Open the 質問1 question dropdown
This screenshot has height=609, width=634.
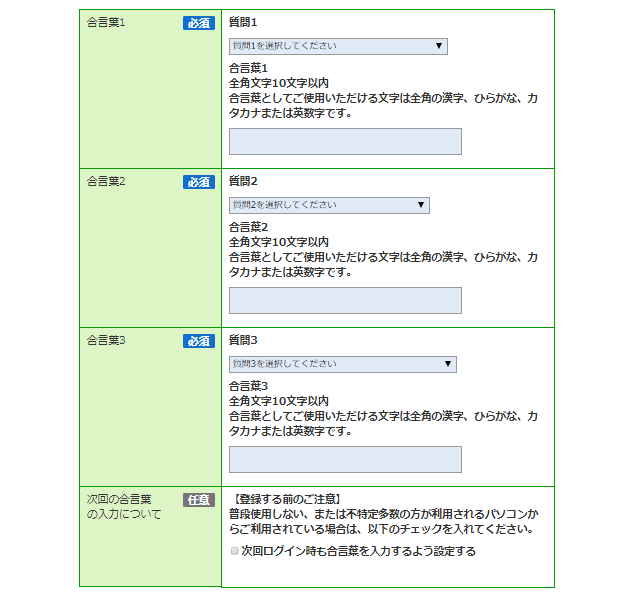(x=337, y=46)
